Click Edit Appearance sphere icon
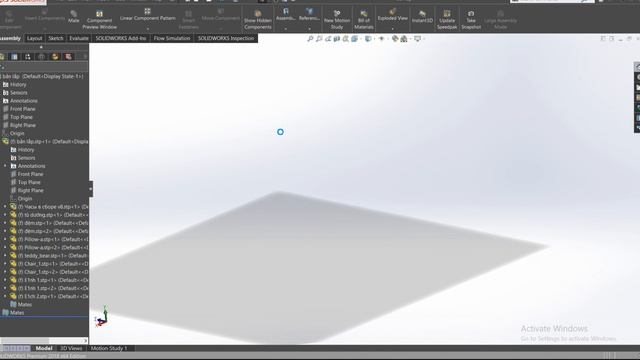This screenshot has height=360, width=640. click(395, 39)
